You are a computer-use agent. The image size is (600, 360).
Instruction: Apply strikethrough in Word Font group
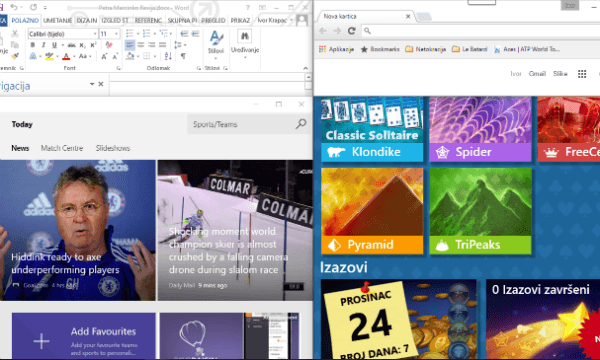tap(72, 45)
